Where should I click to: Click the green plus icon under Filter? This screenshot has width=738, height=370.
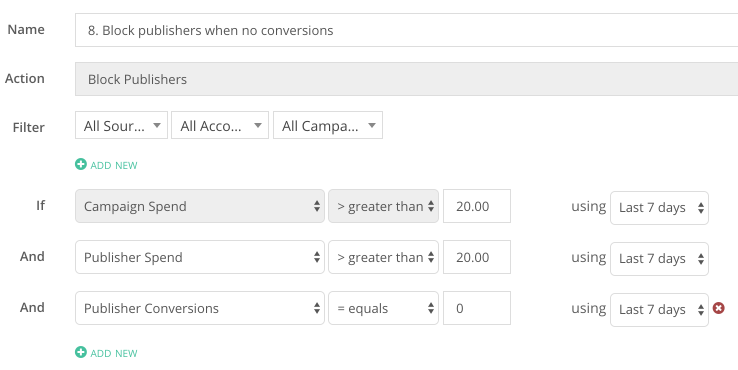[x=81, y=164]
